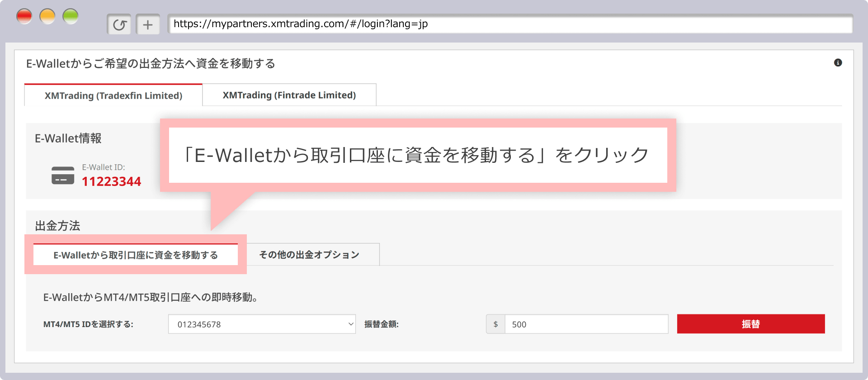This screenshot has height=380, width=868.
Task: Click the E-Wallet ID: label
Action: [104, 167]
